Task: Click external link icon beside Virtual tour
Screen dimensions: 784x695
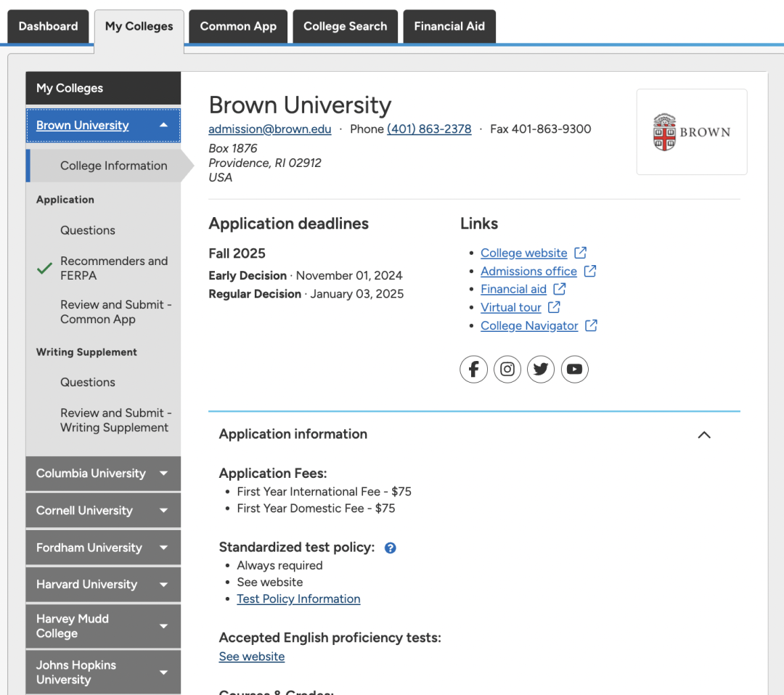Action: 554,307
